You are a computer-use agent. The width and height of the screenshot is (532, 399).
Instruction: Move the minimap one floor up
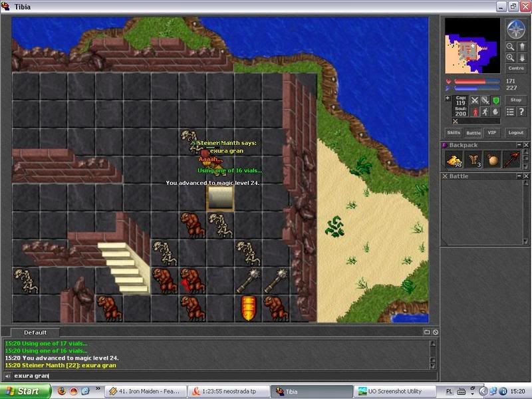coord(522,47)
